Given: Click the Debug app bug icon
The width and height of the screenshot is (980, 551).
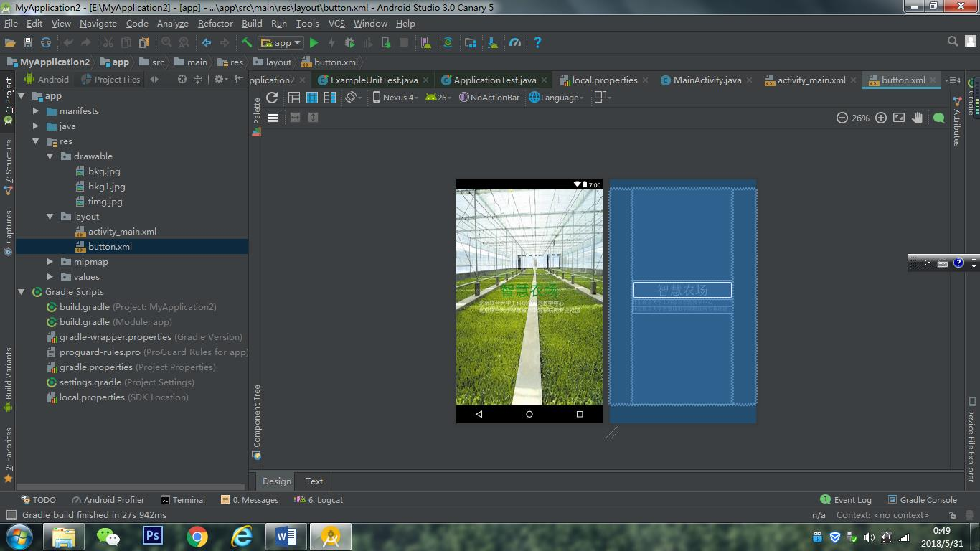Looking at the screenshot, I should click(350, 43).
